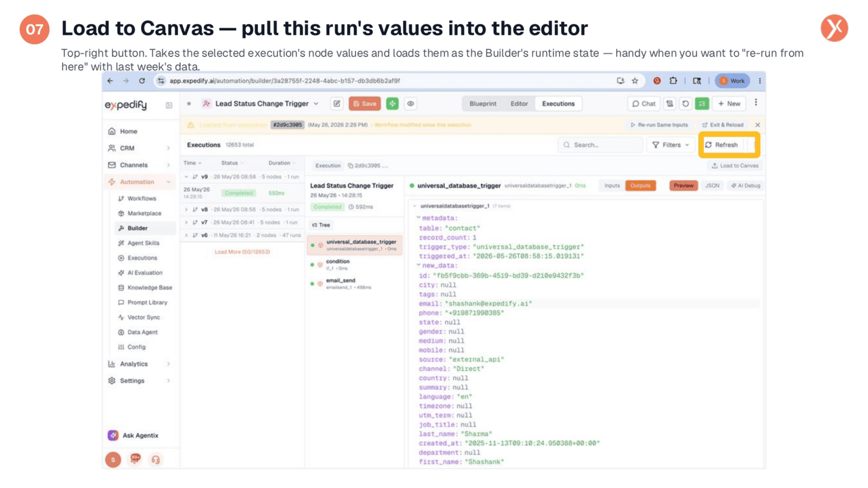Click the site settings icon in the address bar
The width and height of the screenshot is (868, 488).
point(161,81)
